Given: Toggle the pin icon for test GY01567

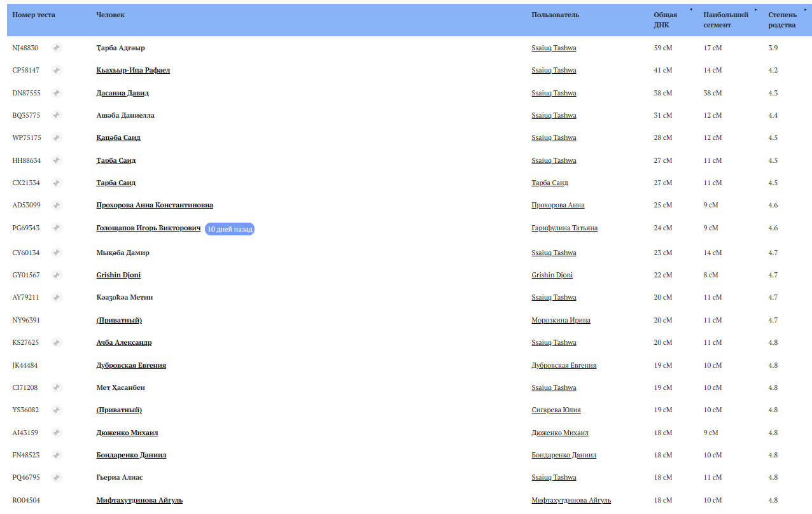Looking at the screenshot, I should pyautogui.click(x=57, y=275).
